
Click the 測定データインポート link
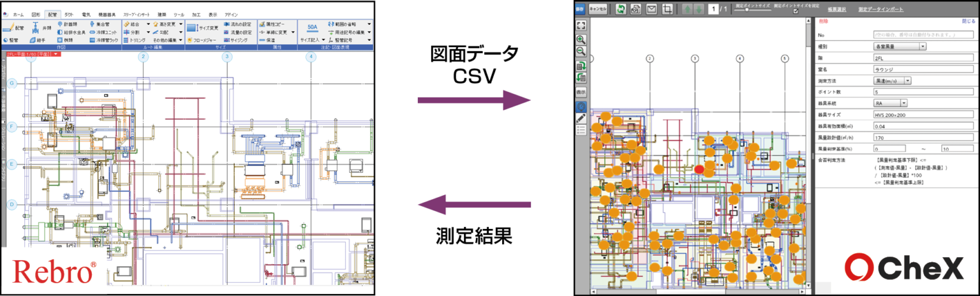tap(880, 9)
